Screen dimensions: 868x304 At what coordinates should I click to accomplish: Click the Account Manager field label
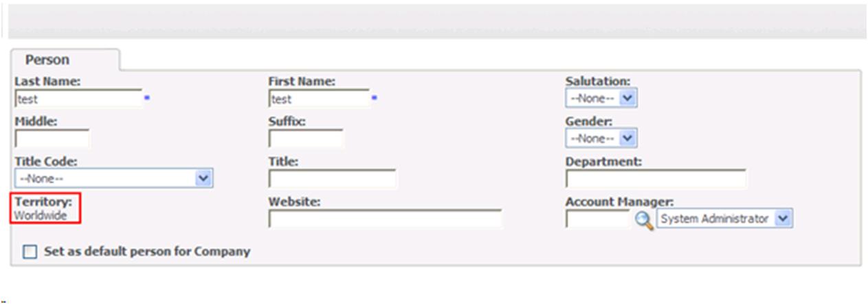coord(619,203)
